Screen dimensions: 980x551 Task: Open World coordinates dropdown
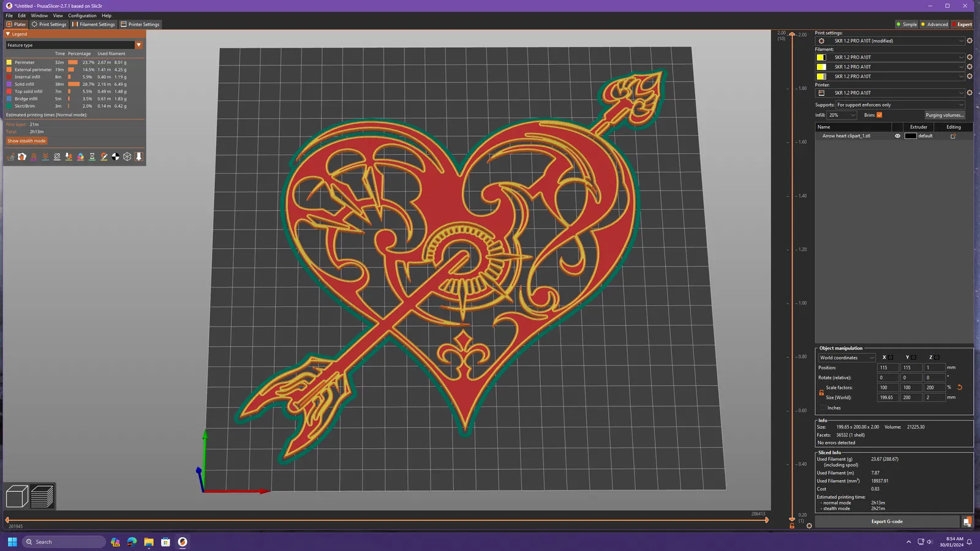click(x=847, y=358)
